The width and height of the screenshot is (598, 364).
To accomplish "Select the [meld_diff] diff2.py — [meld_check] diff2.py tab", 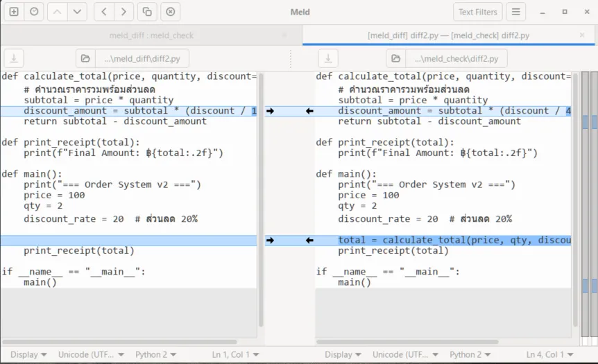I will tap(448, 35).
